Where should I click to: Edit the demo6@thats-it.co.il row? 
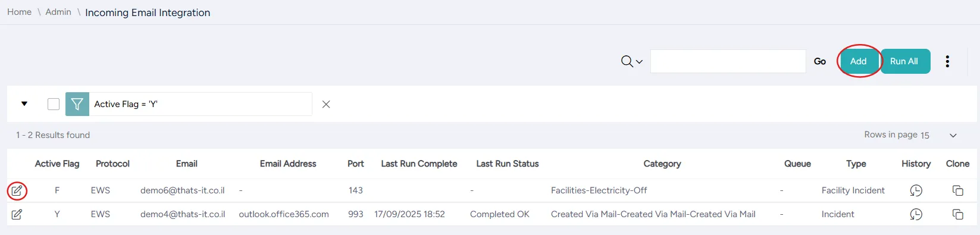17,190
